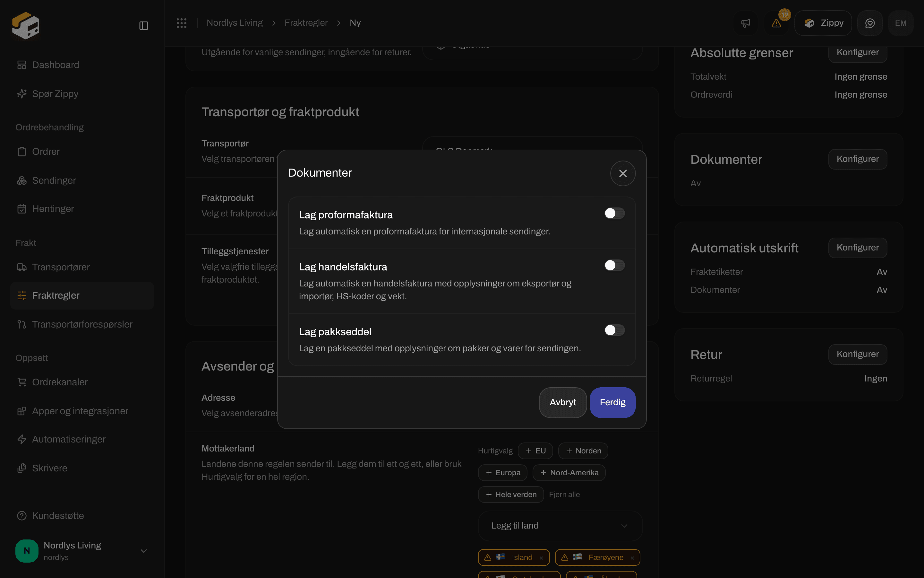Click Konfigurer for Retur
Screen dimensions: 924x578
pos(858,355)
